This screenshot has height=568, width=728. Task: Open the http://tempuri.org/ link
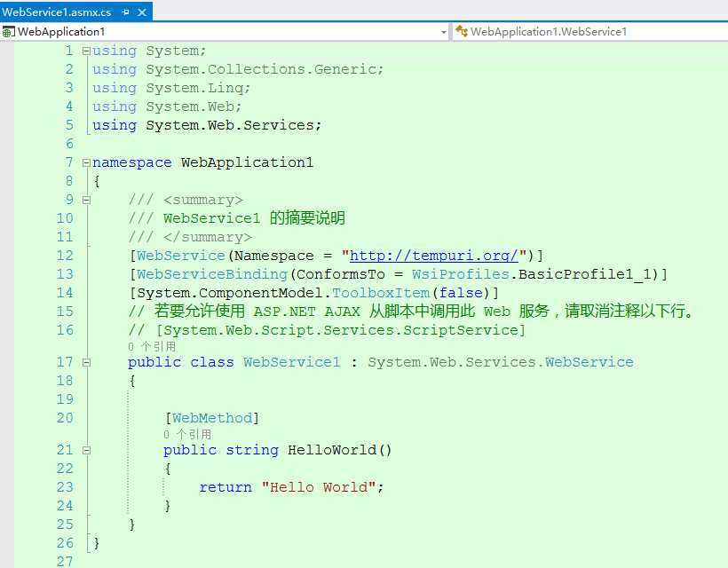[433, 256]
